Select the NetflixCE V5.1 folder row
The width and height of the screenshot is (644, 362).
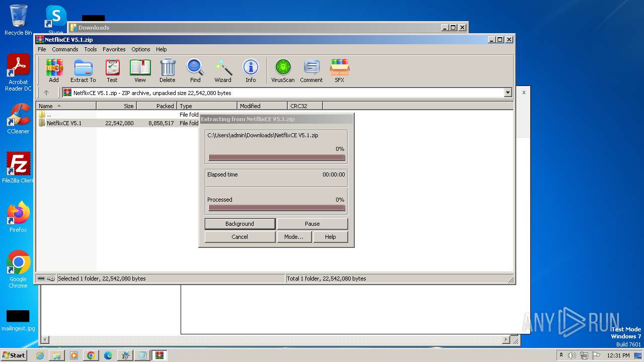pos(118,123)
